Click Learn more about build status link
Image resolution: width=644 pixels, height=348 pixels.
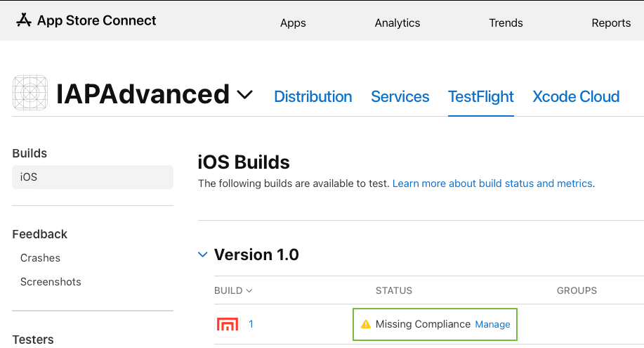(492, 183)
